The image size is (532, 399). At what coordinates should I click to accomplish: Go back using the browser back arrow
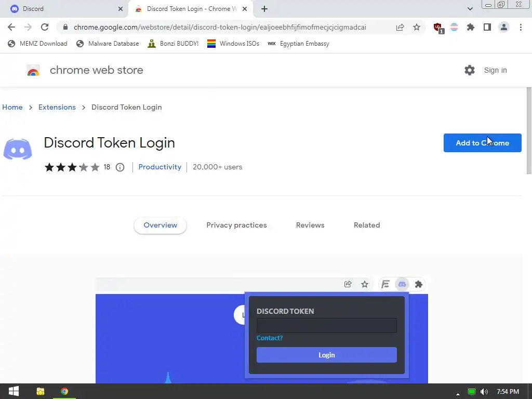[x=11, y=27]
